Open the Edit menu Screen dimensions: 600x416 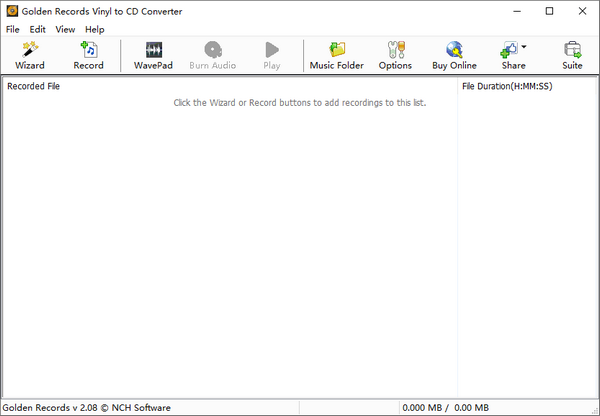point(37,30)
